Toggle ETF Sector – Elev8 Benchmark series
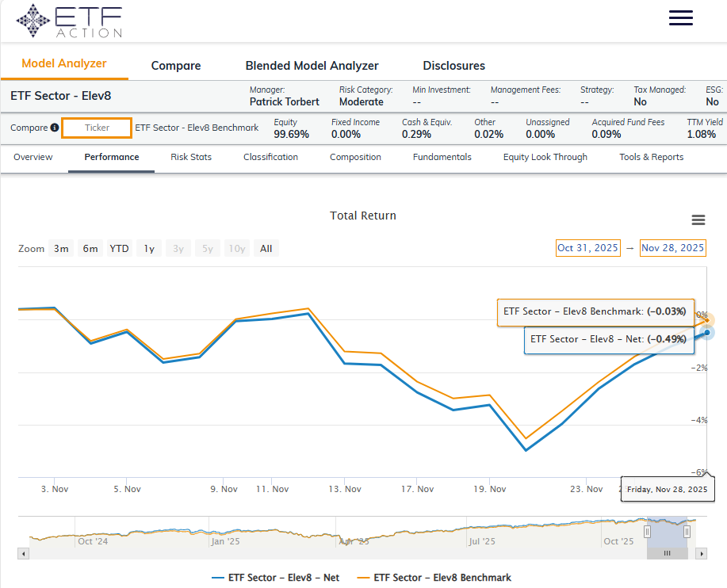 [x=434, y=578]
